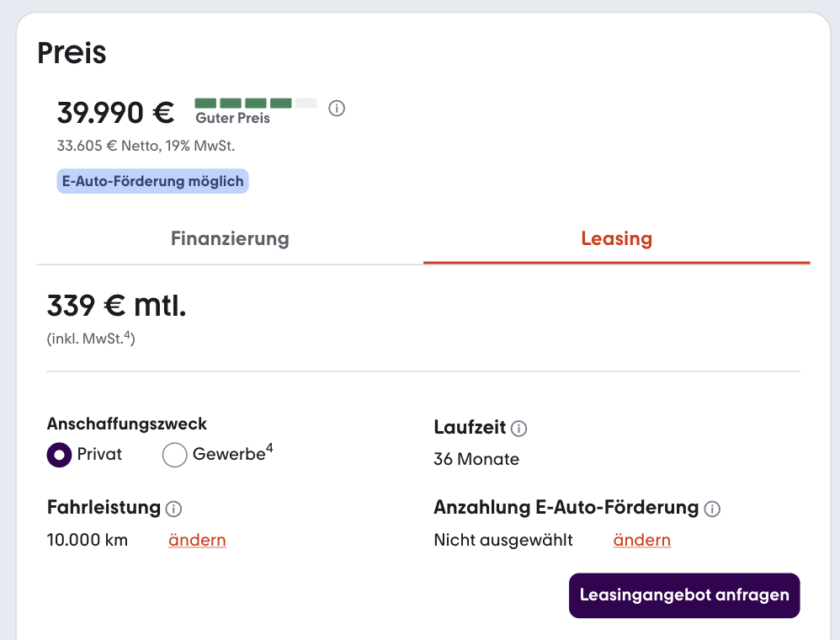Viewport: 840px width, 640px height.
Task: Click the 10.000 km mileage value
Action: coord(88,540)
